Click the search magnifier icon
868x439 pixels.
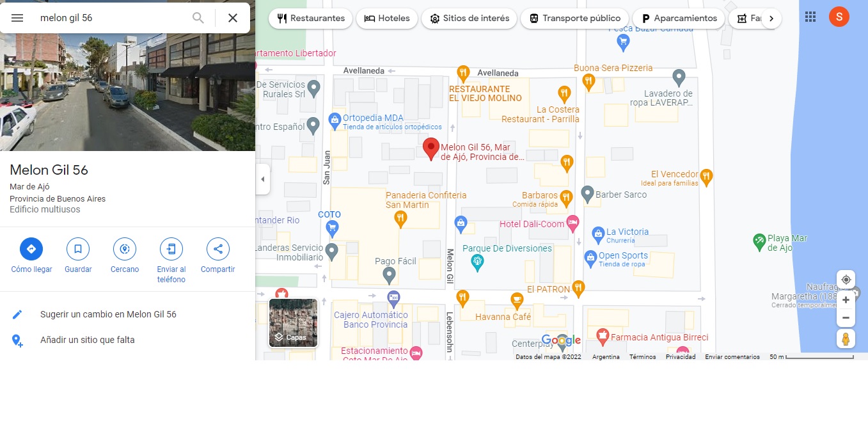pos(198,18)
